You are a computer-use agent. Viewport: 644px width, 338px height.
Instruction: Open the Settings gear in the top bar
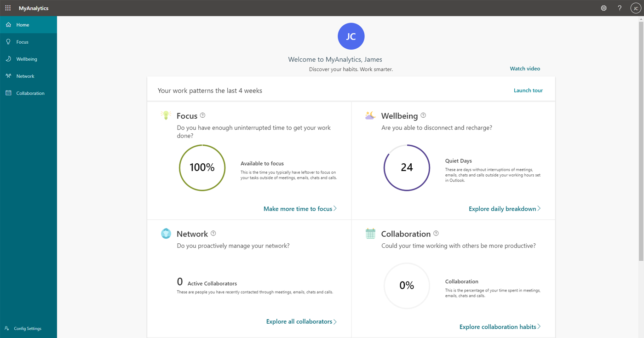(604, 8)
